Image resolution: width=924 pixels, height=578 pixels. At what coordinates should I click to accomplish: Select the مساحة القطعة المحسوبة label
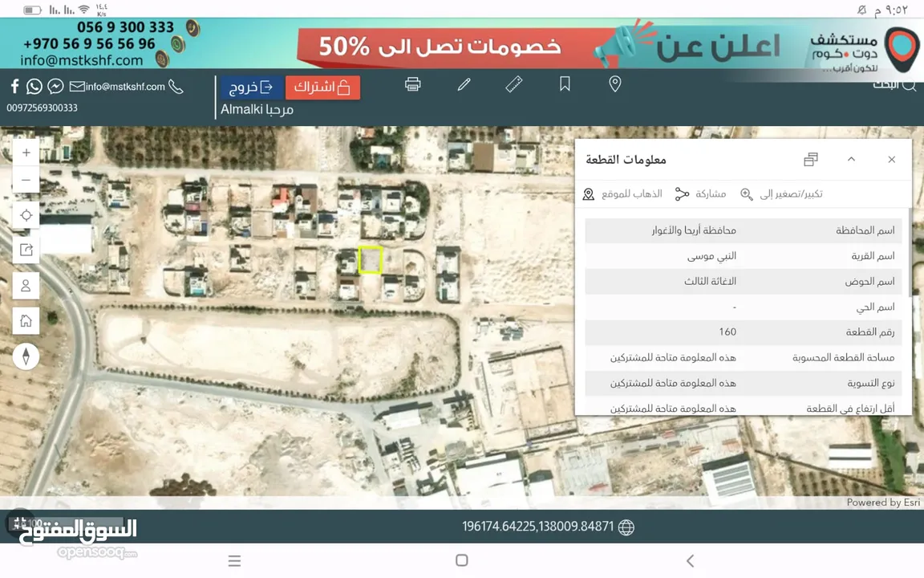coord(843,357)
